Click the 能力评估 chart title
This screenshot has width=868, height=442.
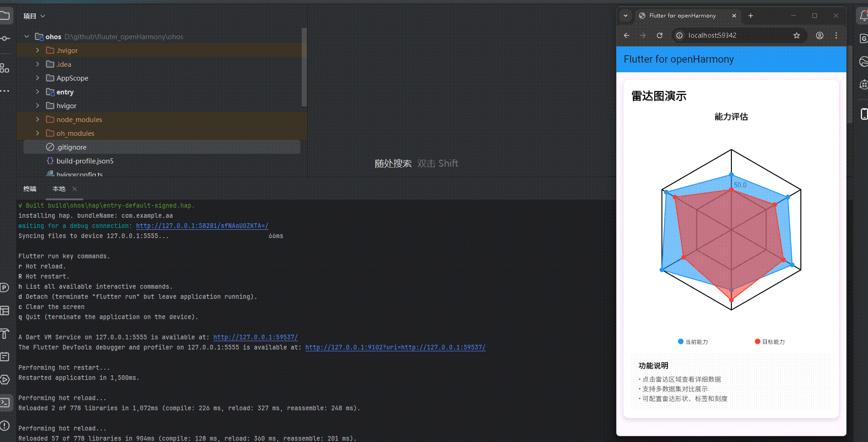point(731,116)
